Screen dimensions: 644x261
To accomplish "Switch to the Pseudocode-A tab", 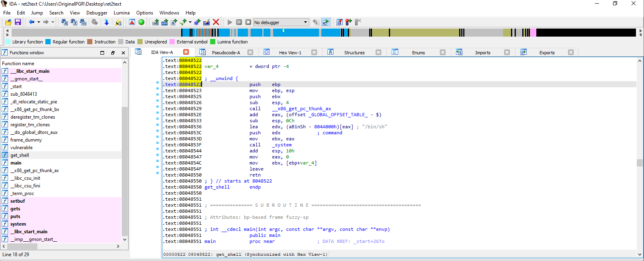I will pyautogui.click(x=226, y=52).
